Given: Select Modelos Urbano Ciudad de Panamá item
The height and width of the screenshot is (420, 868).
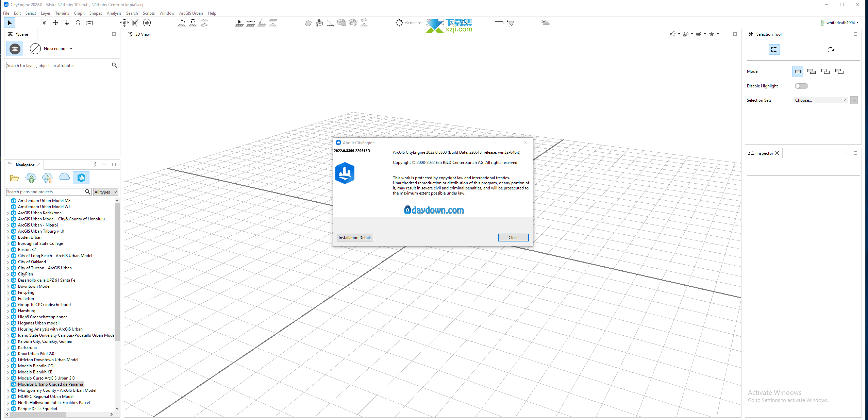Looking at the screenshot, I should (x=50, y=384).
